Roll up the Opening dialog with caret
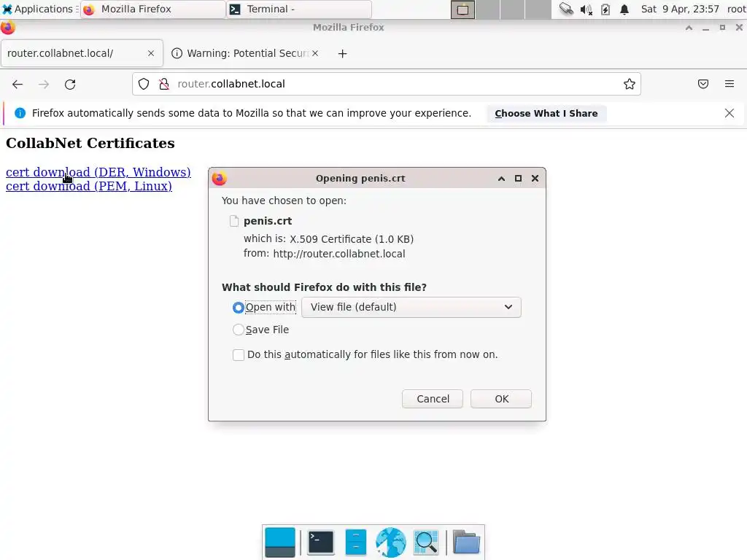This screenshot has height=560, width=747. (x=501, y=179)
